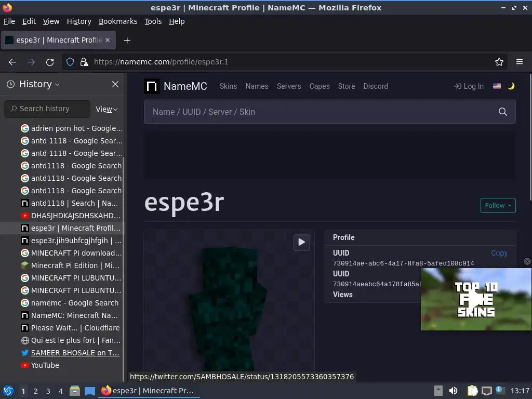Open the View sort dropdown
Viewport: 532px width, 399px height.
(107, 109)
